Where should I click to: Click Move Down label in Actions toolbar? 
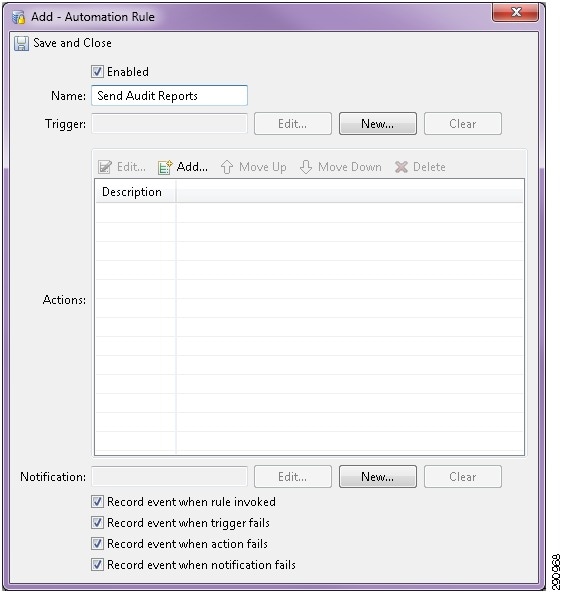click(x=350, y=167)
